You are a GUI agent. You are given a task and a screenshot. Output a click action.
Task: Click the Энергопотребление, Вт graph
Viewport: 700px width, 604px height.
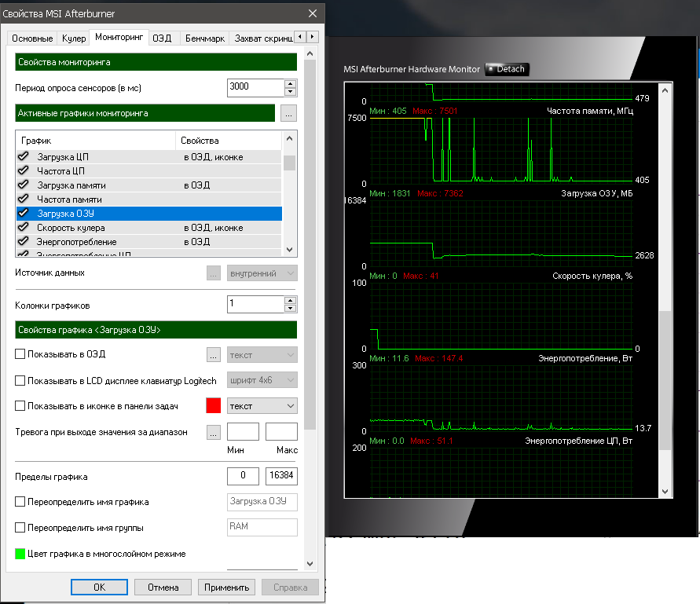click(501, 398)
